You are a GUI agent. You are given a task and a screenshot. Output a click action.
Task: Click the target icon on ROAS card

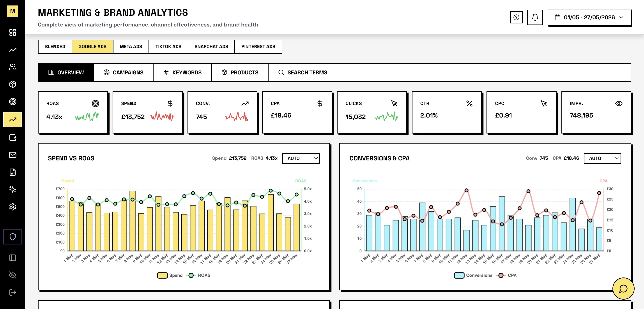95,104
